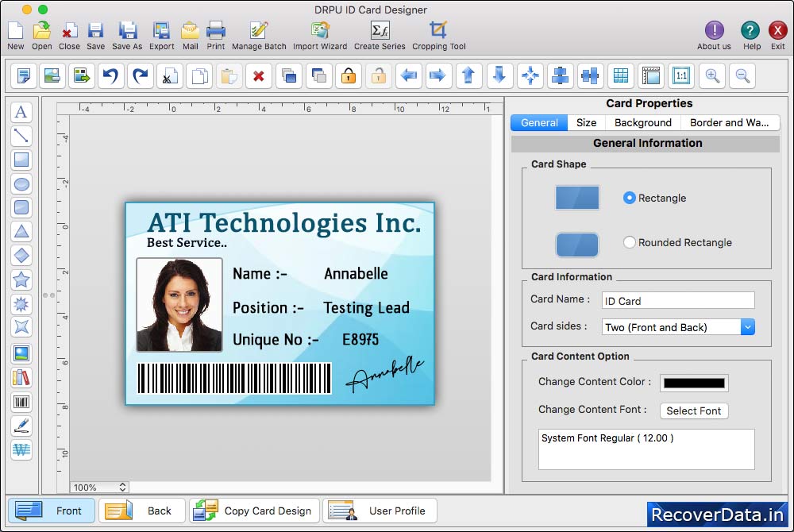794x532 pixels.
Task: Delete the selection with the red X icon
Action: coord(259,76)
